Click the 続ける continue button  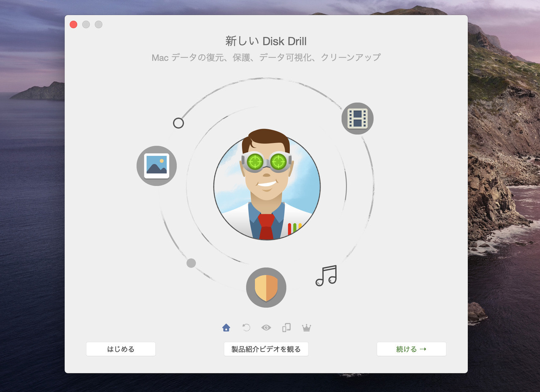[411, 349]
